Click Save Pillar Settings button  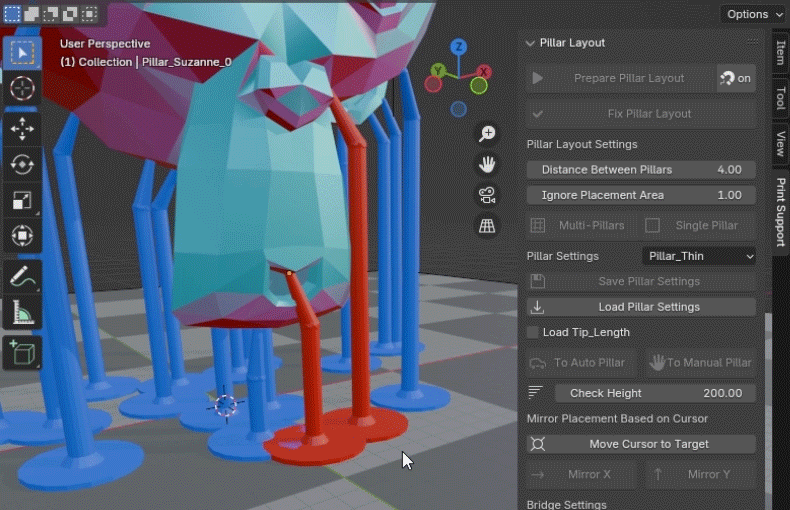[x=641, y=281]
